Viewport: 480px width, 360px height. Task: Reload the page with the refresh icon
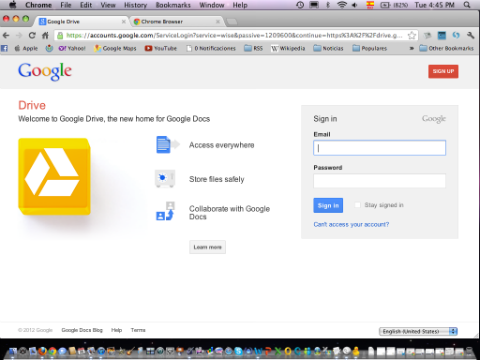32,35
